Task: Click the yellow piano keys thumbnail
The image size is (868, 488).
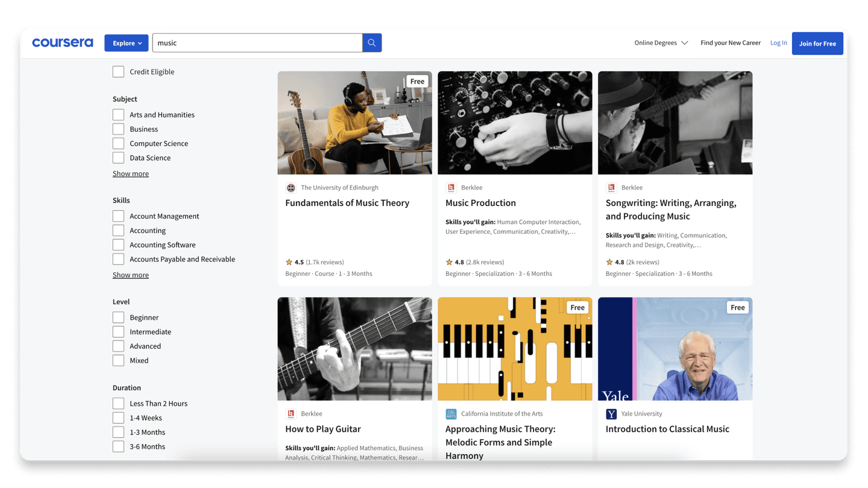Action: click(x=515, y=349)
